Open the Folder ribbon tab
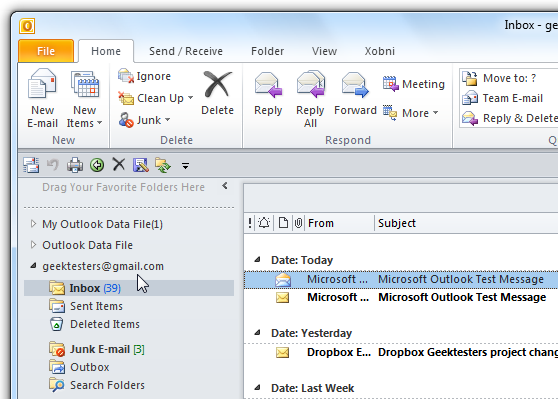The width and height of the screenshot is (558, 399). click(x=267, y=51)
